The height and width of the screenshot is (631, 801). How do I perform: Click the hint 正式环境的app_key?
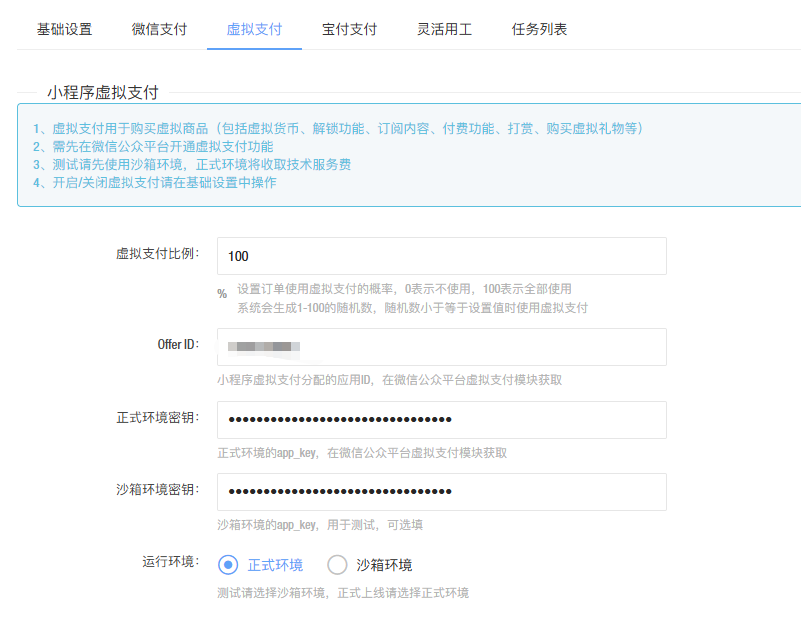362,453
